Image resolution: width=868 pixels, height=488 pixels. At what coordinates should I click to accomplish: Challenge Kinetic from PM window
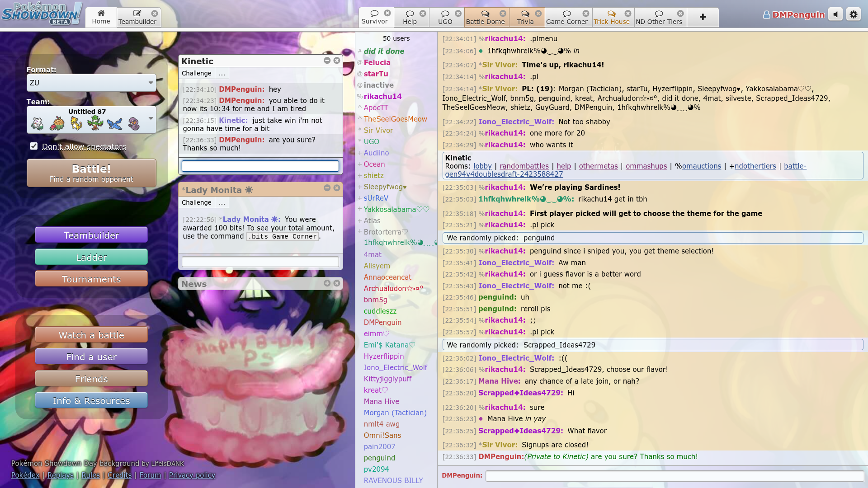point(196,73)
